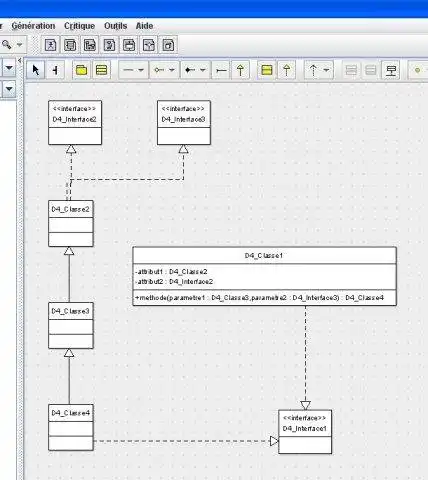Select the D4_Classe4 class box
428x480 pixels.
pyautogui.click(x=71, y=428)
